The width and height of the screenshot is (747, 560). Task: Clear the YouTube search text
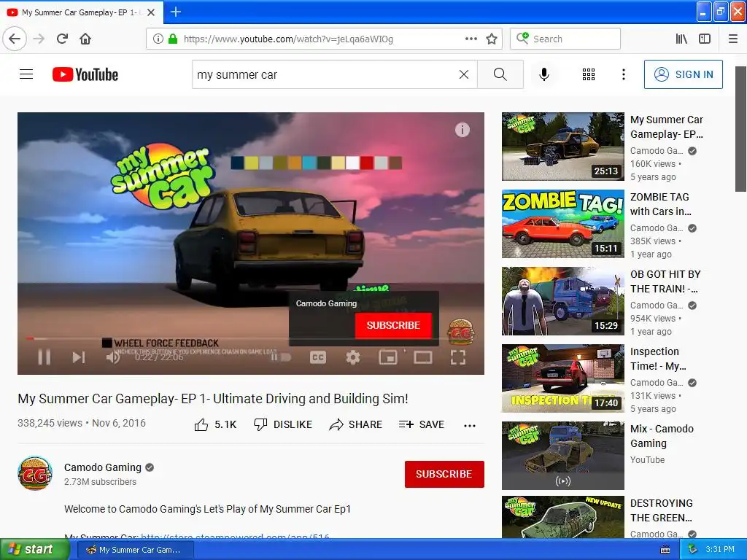pyautogui.click(x=463, y=74)
